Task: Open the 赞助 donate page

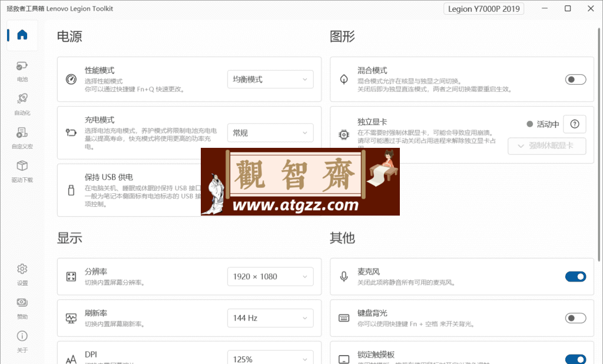Action: [22, 308]
